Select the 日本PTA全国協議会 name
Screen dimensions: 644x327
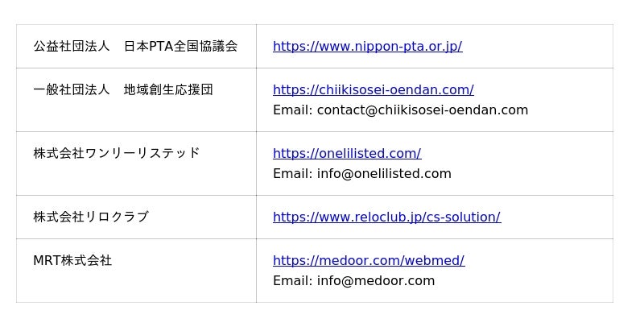(180, 47)
